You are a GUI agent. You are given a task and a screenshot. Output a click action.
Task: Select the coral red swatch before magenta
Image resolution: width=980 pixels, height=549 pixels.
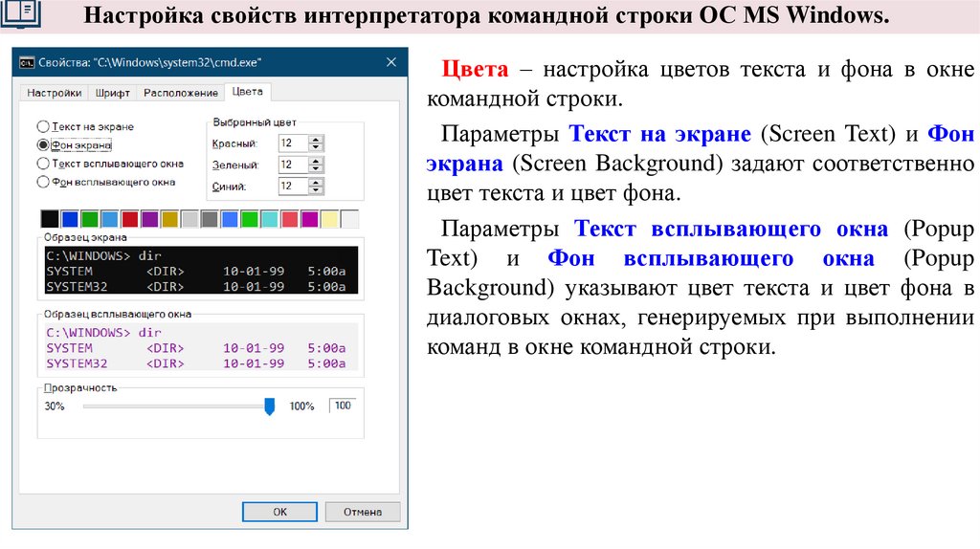pos(290,219)
